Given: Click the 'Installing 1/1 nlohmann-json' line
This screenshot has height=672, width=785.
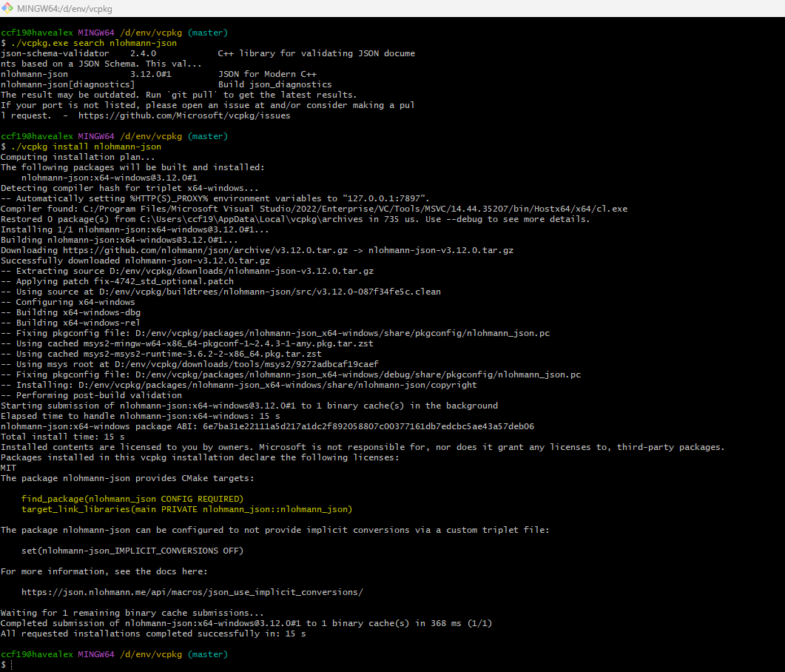Looking at the screenshot, I should click(x=135, y=230).
